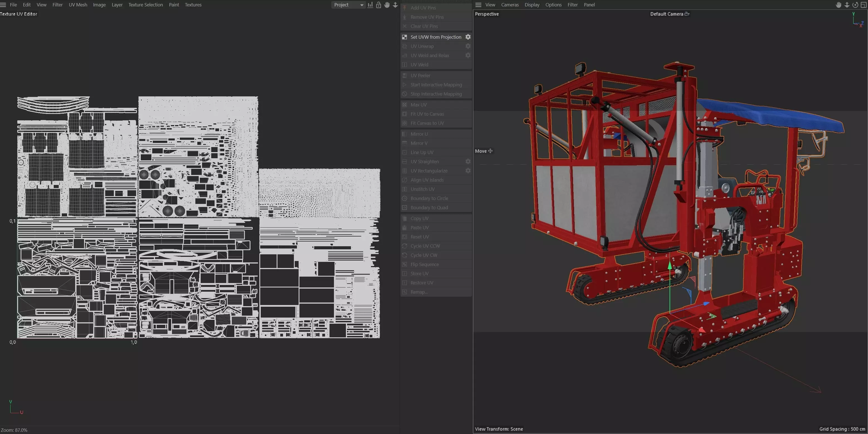The image size is (868, 434).
Task: Click the zoom arrows icon in UV editor
Action: click(395, 5)
